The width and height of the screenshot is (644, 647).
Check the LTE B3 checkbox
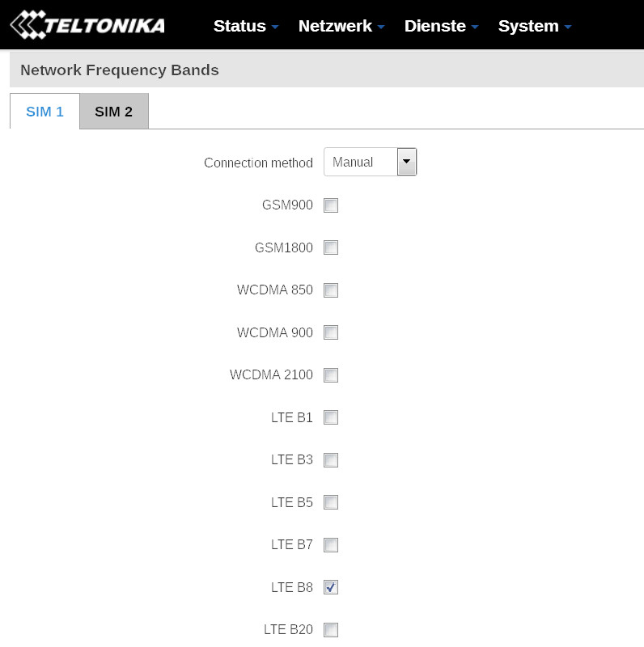331,460
